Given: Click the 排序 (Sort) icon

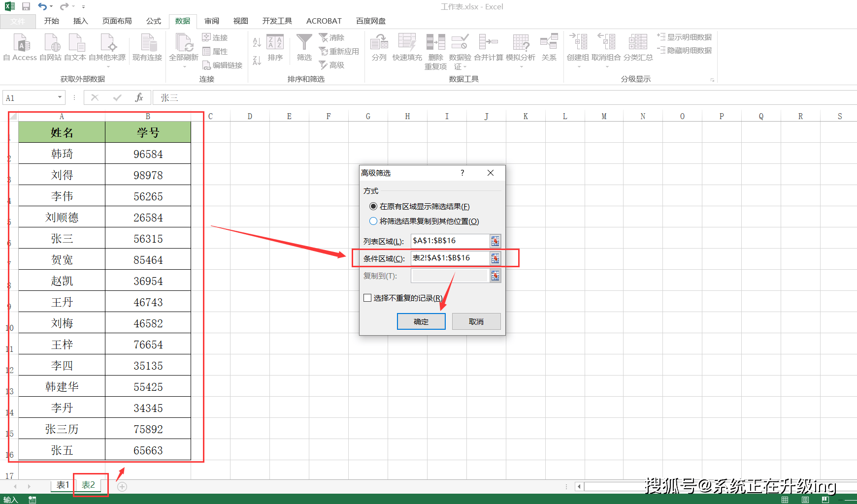Looking at the screenshot, I should point(275,43).
